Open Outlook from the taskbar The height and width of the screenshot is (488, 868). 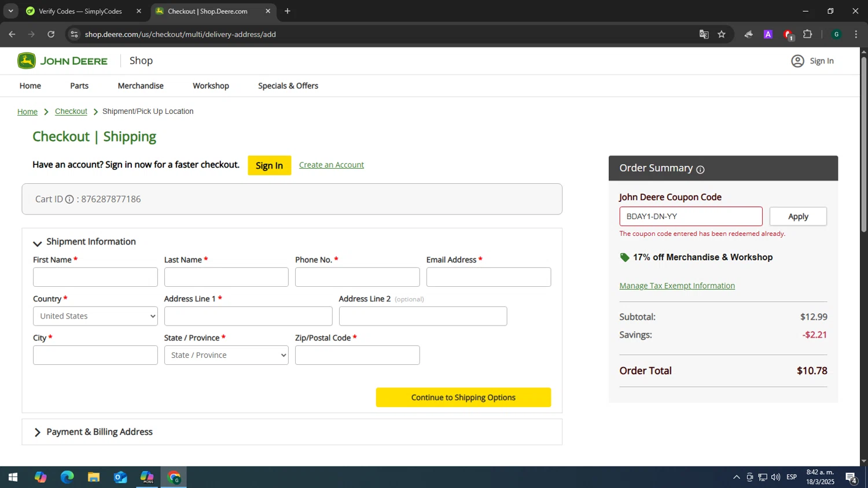(120, 477)
